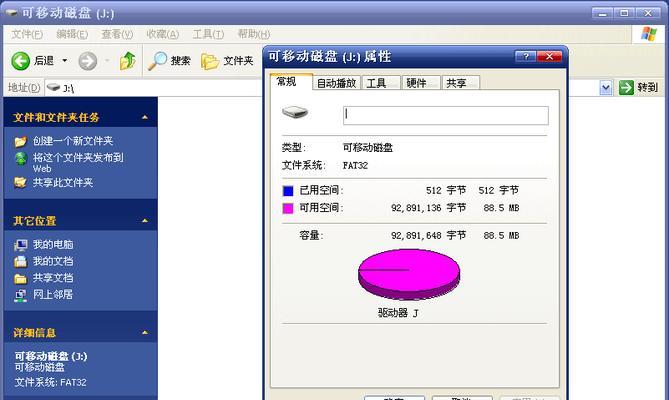The image size is (669, 400).
Task: Switch to the 自动播放 tab
Action: coord(337,83)
